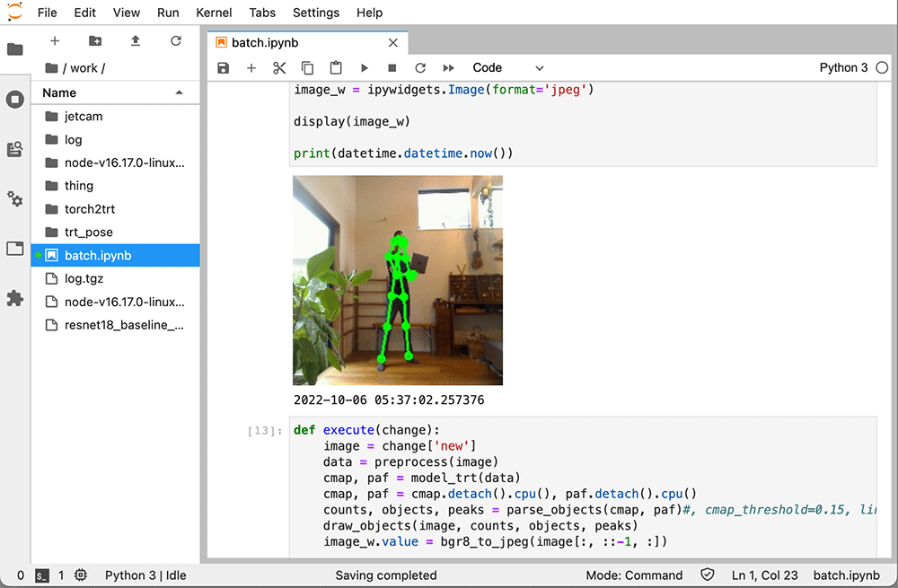
Task: Paste cells from clipboard
Action: tap(336, 68)
